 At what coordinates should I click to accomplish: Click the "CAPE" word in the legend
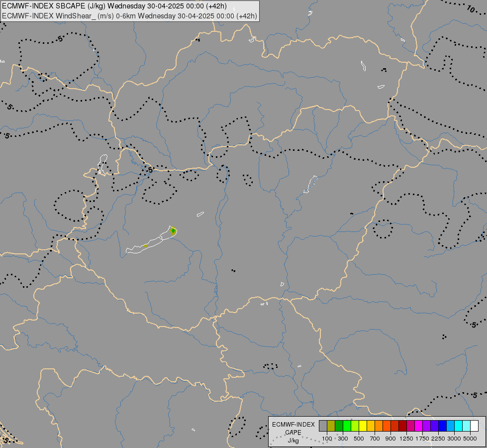pyautogui.click(x=293, y=433)
